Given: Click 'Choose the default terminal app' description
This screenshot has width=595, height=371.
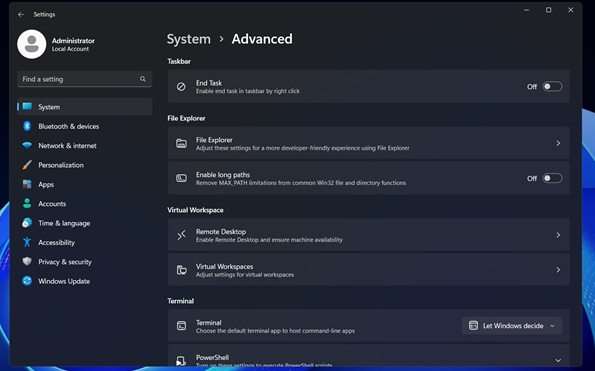Looking at the screenshot, I should (x=275, y=331).
